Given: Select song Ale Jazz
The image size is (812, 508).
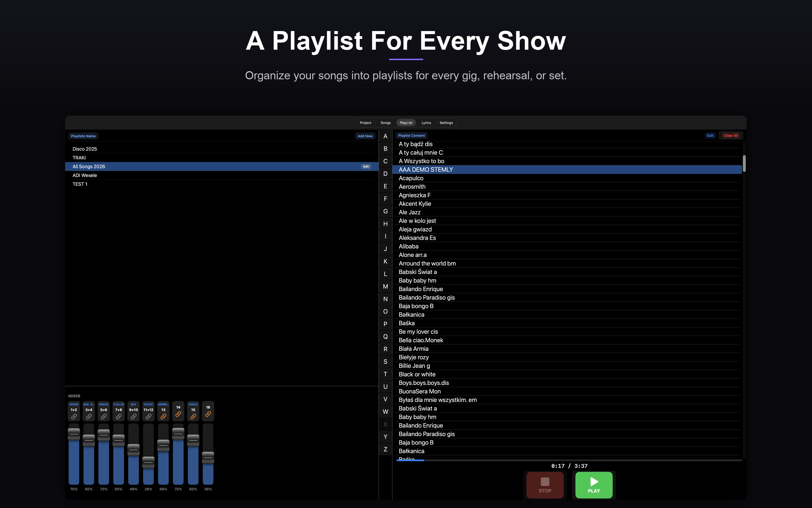Looking at the screenshot, I should click(567, 212).
